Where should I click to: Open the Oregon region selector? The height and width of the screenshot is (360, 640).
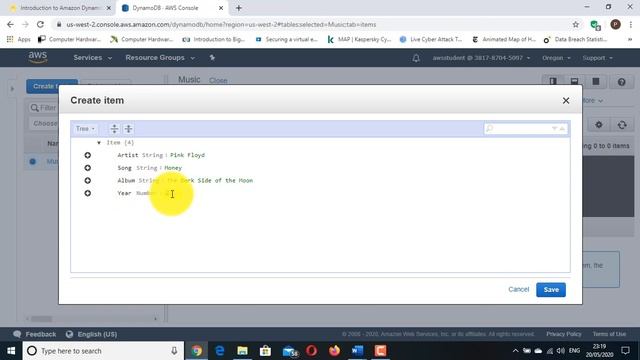pyautogui.click(x=556, y=58)
